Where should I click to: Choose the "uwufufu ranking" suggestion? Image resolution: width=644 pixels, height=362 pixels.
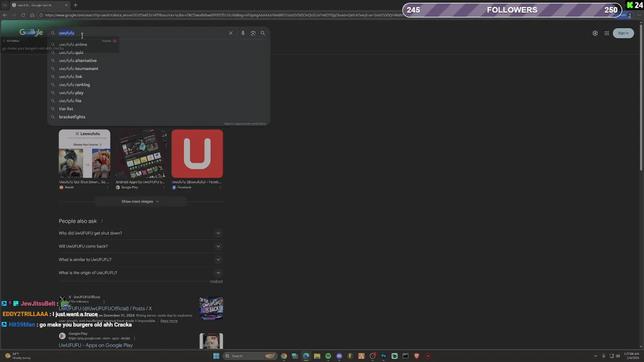click(x=158, y=84)
